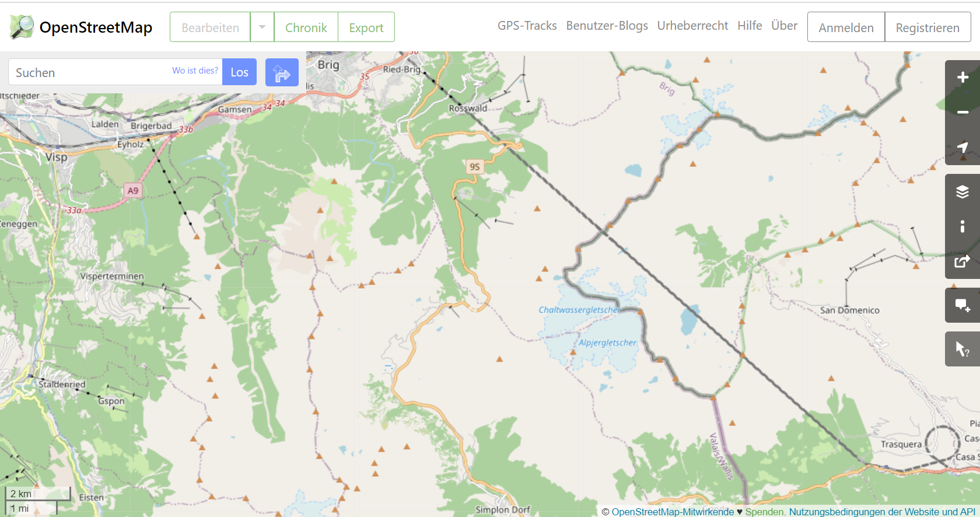Image resolution: width=980 pixels, height=517 pixels.
Task: Click the Gspon place label
Action: tap(111, 401)
